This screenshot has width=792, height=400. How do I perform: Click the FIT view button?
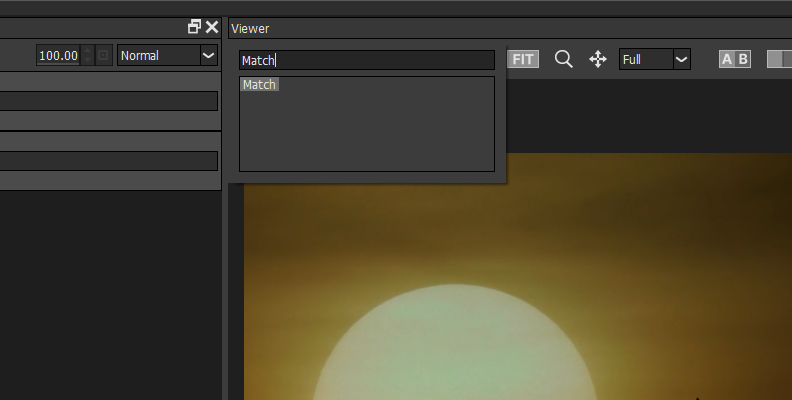pos(523,60)
